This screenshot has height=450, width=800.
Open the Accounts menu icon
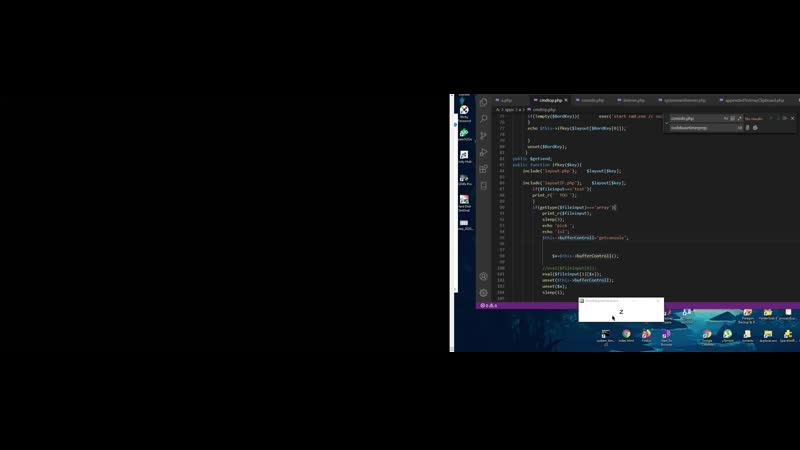[483, 276]
